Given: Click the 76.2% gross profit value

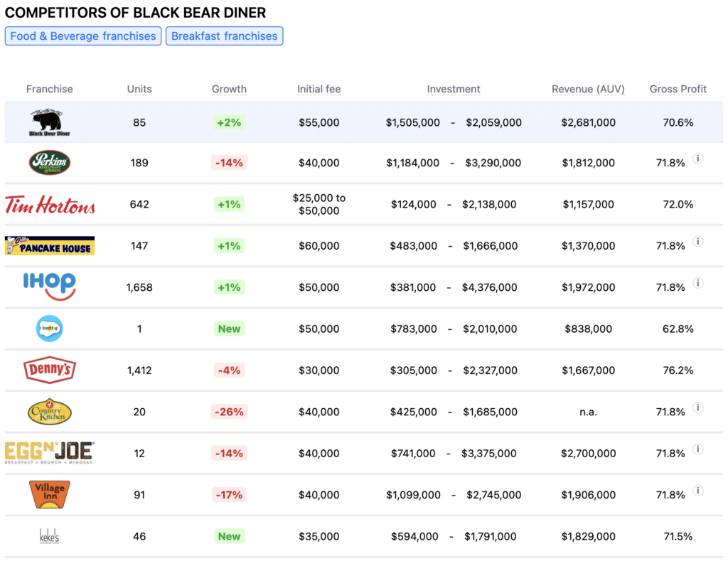Looking at the screenshot, I should [678, 370].
